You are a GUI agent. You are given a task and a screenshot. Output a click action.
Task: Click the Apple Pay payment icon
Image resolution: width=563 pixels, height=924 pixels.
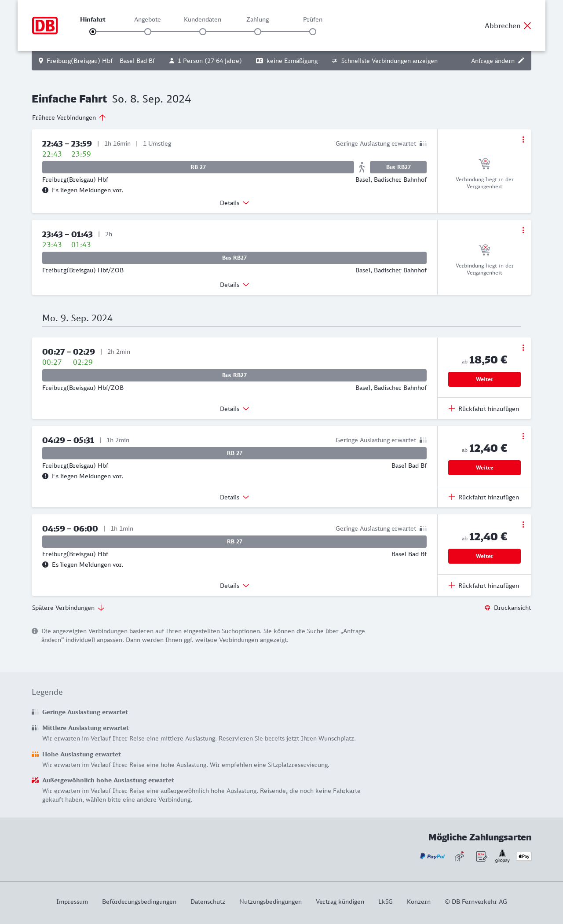(524, 856)
